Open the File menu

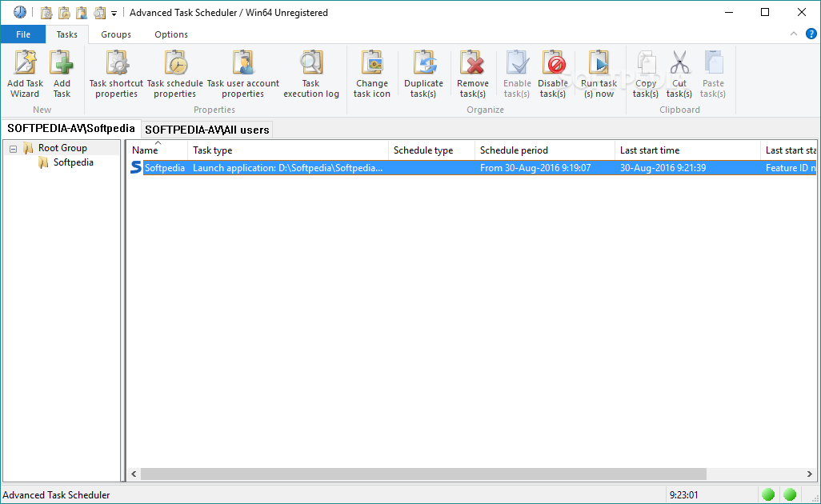click(23, 34)
